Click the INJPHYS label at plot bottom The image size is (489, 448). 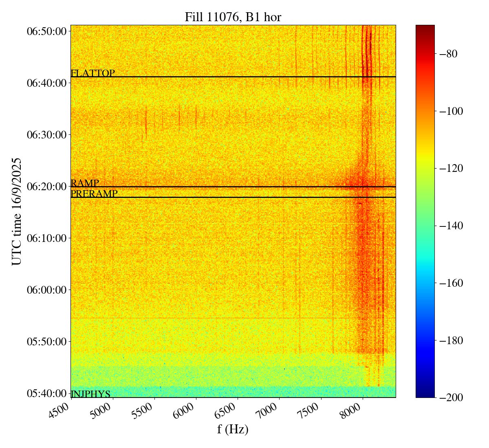tap(90, 394)
